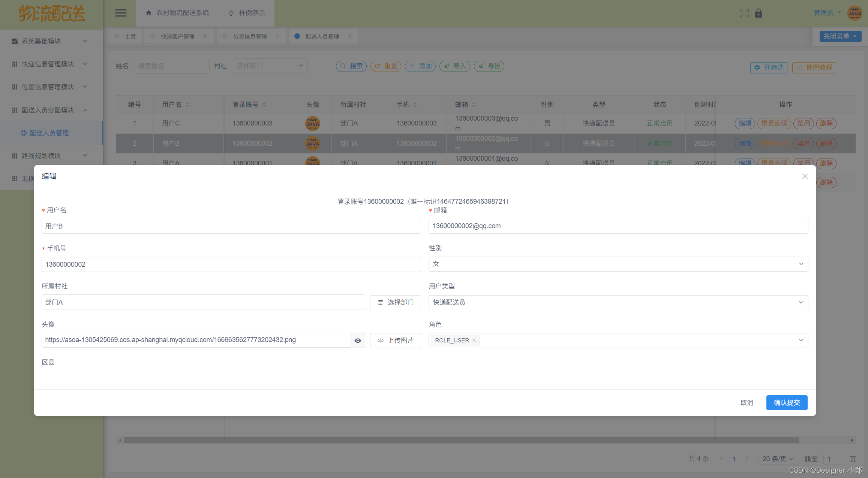Switch to the 主页 tab
Image resolution: width=868 pixels, height=478 pixels.
click(x=125, y=36)
